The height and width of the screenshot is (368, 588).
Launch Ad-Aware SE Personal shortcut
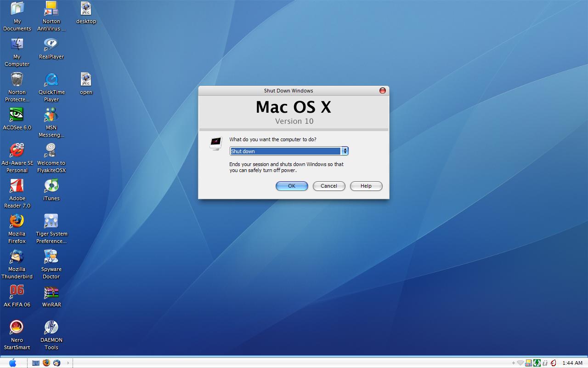[x=17, y=158]
